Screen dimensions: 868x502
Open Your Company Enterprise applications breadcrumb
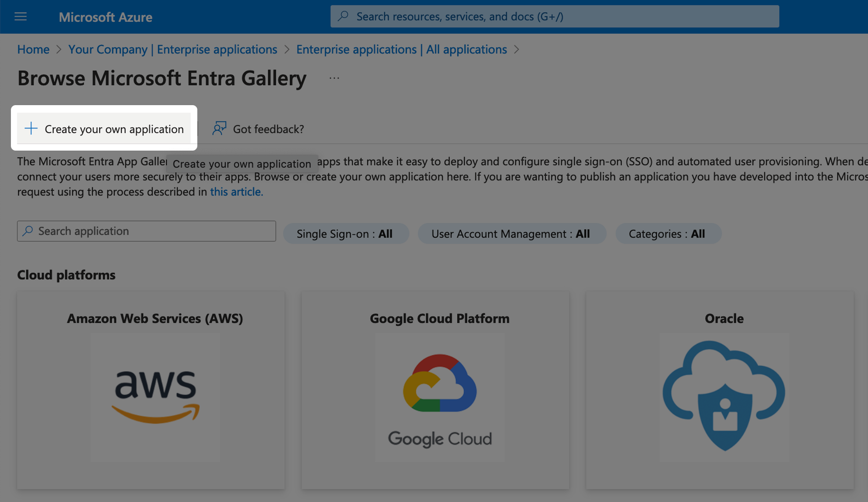click(x=173, y=49)
